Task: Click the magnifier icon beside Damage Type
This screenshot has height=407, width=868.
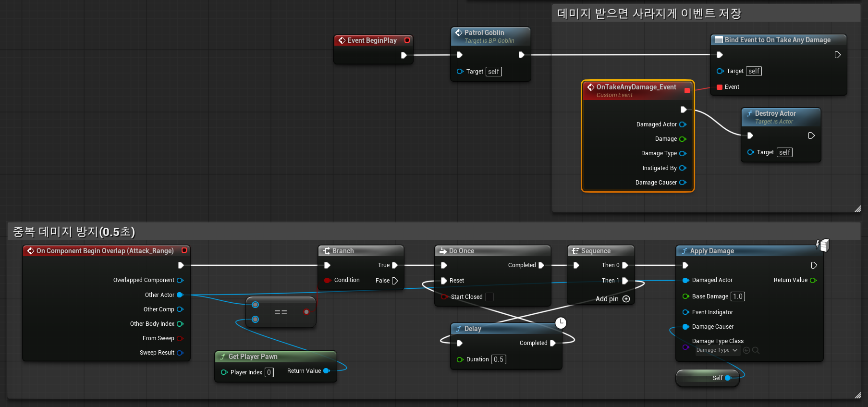Action: click(756, 350)
